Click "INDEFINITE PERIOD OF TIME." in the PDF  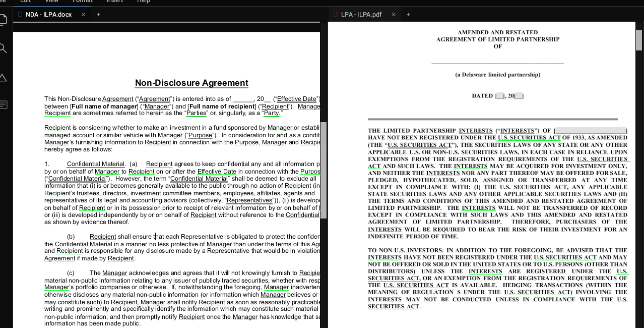click(x=413, y=236)
